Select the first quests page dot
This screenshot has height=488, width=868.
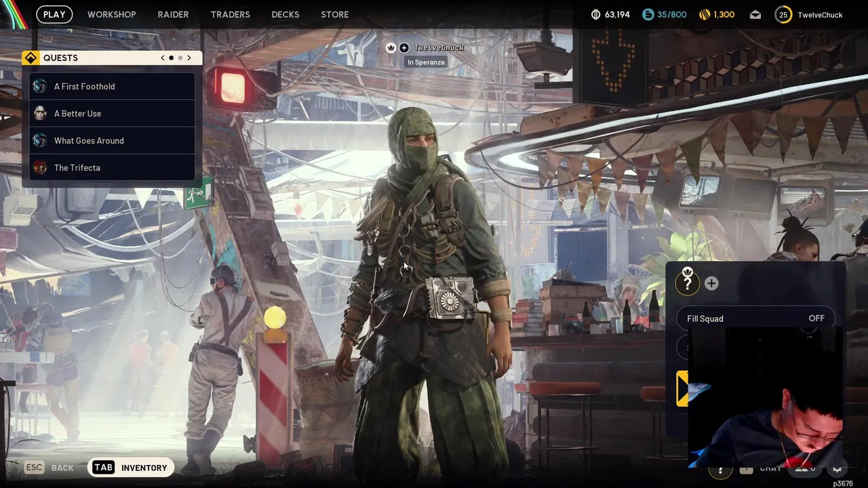coord(172,58)
